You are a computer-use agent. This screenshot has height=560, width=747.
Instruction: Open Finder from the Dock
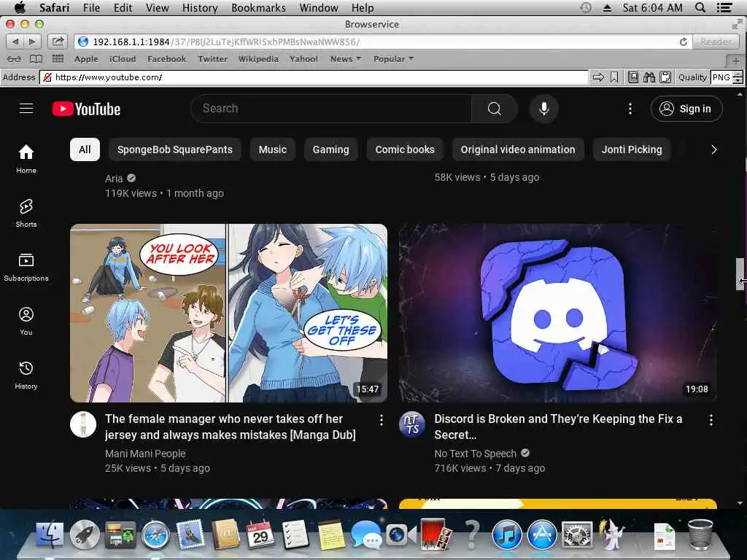pyautogui.click(x=50, y=534)
